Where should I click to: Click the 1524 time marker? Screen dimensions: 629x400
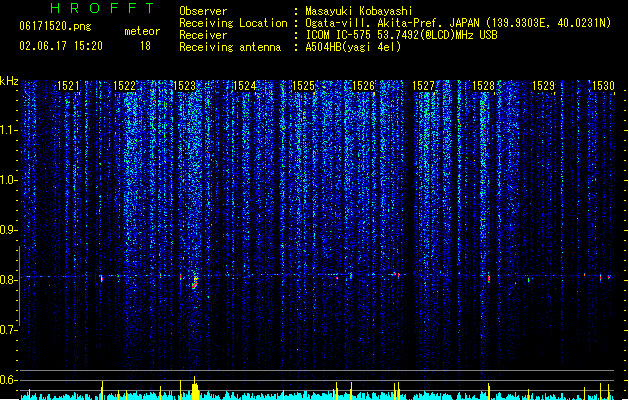(244, 86)
